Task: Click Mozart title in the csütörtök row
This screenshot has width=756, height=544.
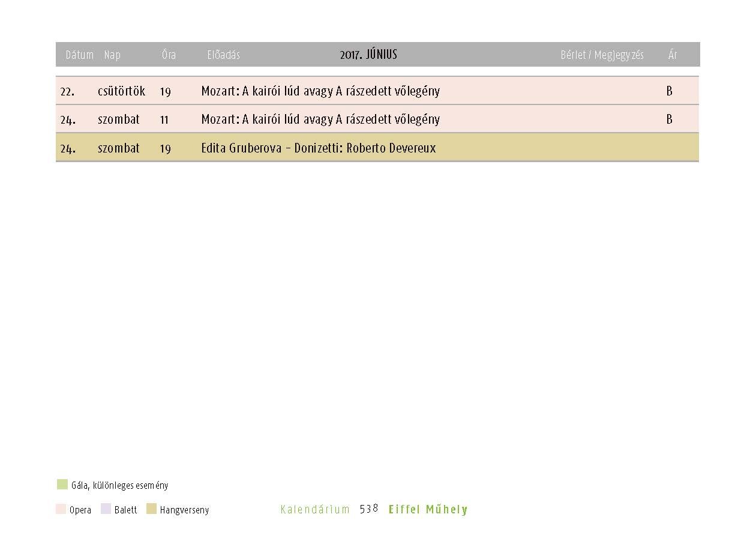Action: pyautogui.click(x=320, y=91)
